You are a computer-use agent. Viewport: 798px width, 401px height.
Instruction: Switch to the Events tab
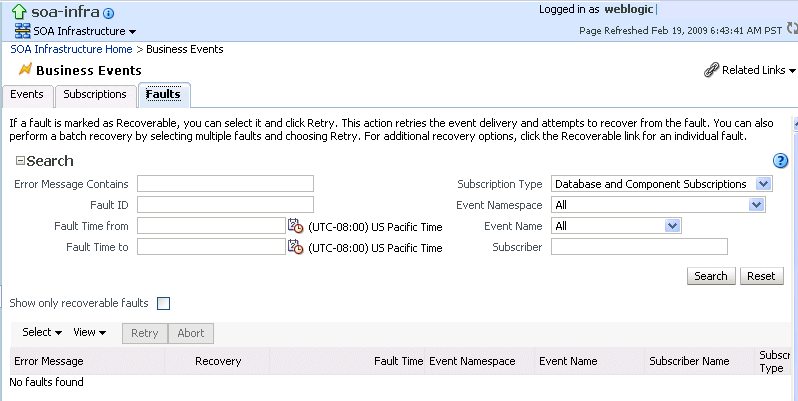point(27,95)
